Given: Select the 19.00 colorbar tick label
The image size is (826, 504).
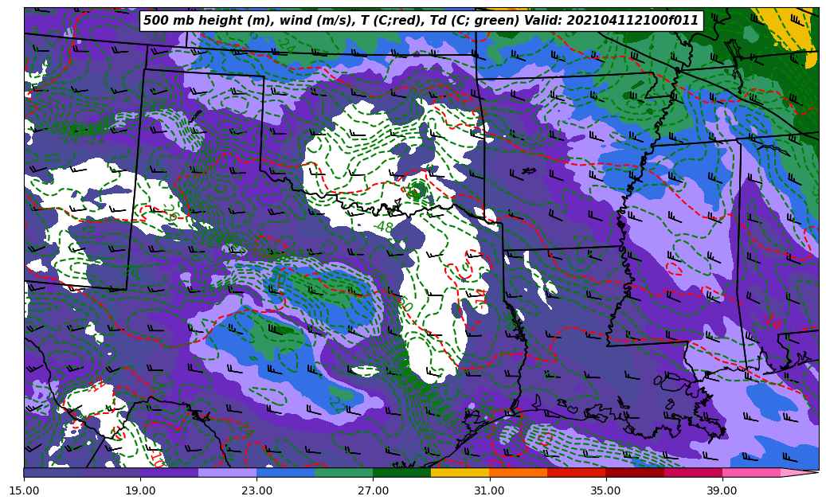Looking at the screenshot, I should click(x=140, y=490).
